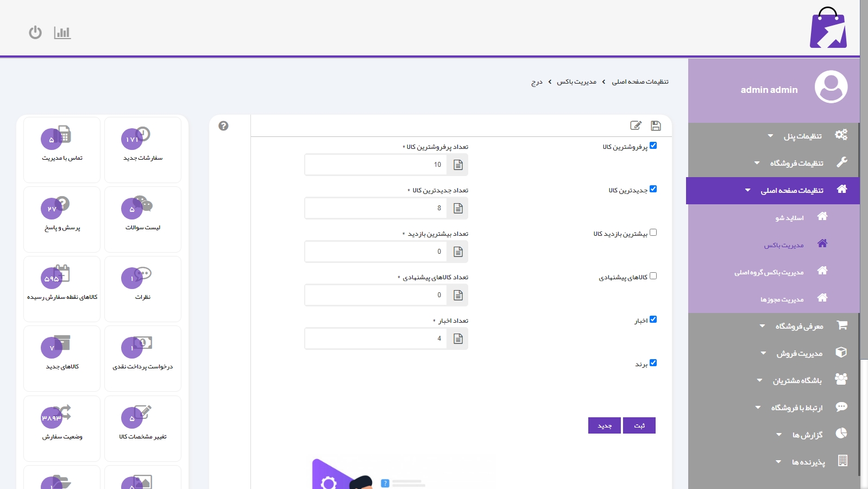The image size is (868, 489).
Task: Select مدیریت فروش sidebar menu label
Action: pos(800,353)
